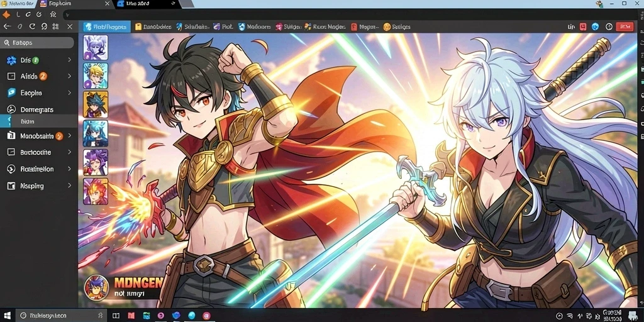The image size is (644, 322).
Task: Expand the 'Dris' sidebar item chevron
Action: [x=69, y=60]
